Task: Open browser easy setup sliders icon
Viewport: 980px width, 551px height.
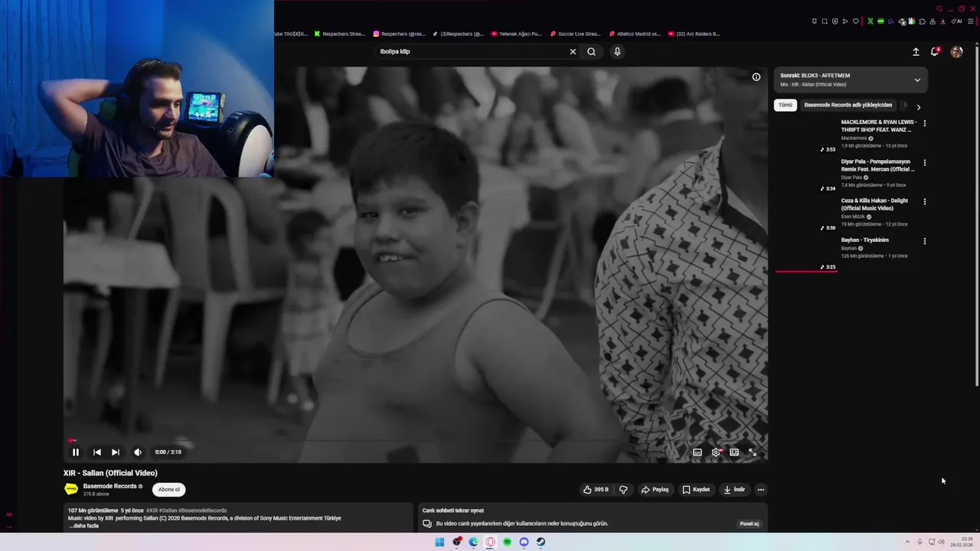Action: [x=970, y=21]
